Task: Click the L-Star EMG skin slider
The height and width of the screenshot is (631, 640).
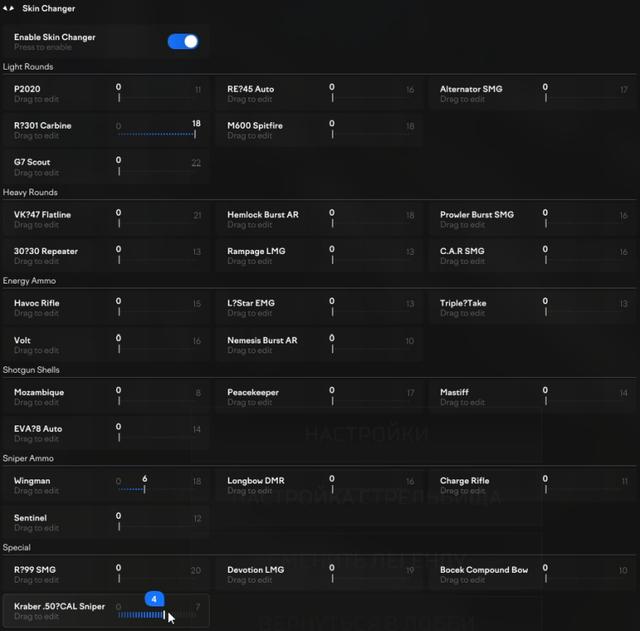Action: [x=371, y=312]
